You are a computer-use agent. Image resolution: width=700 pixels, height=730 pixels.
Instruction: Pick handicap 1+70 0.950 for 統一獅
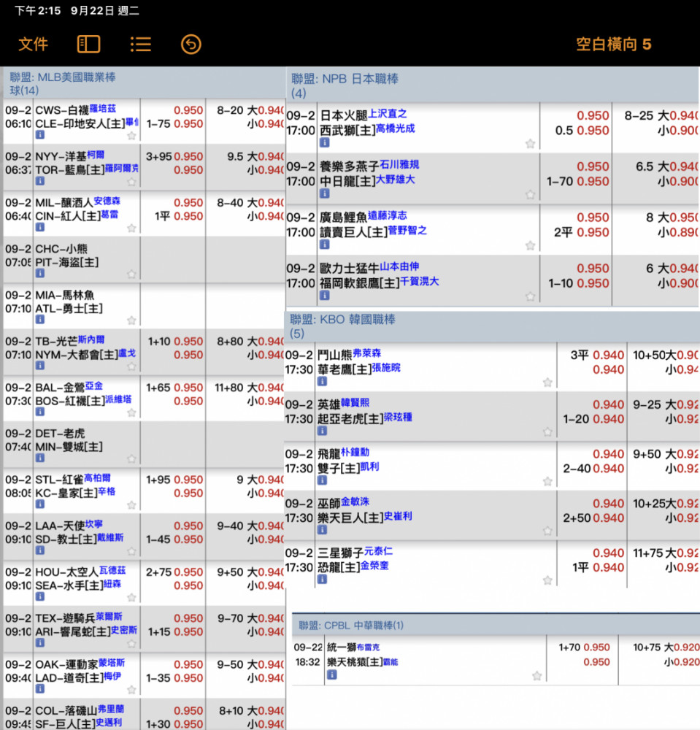coord(584,647)
